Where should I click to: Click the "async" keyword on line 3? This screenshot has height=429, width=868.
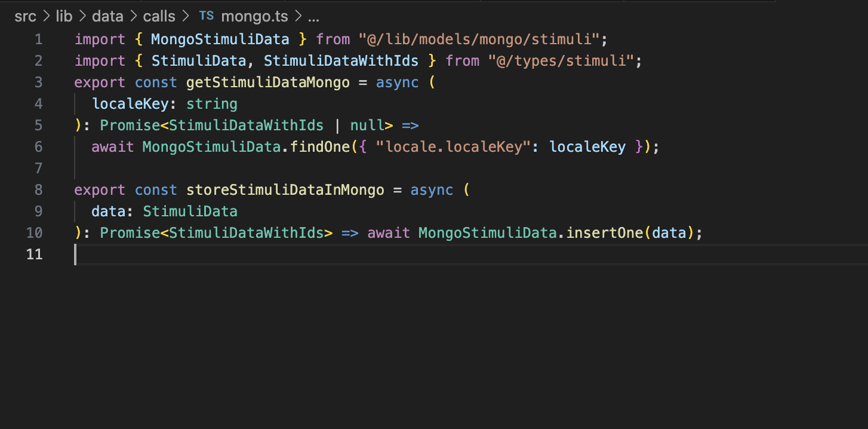click(398, 82)
